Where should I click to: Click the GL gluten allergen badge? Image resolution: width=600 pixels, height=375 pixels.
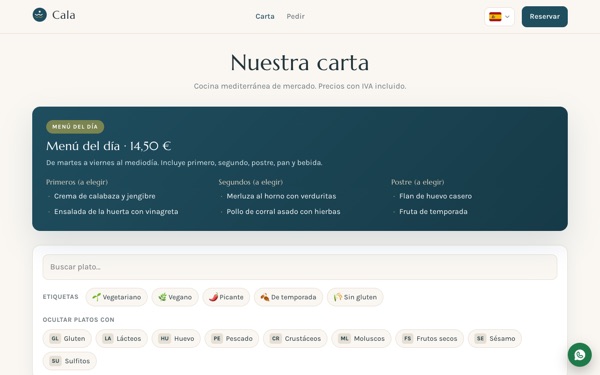pyautogui.click(x=55, y=338)
